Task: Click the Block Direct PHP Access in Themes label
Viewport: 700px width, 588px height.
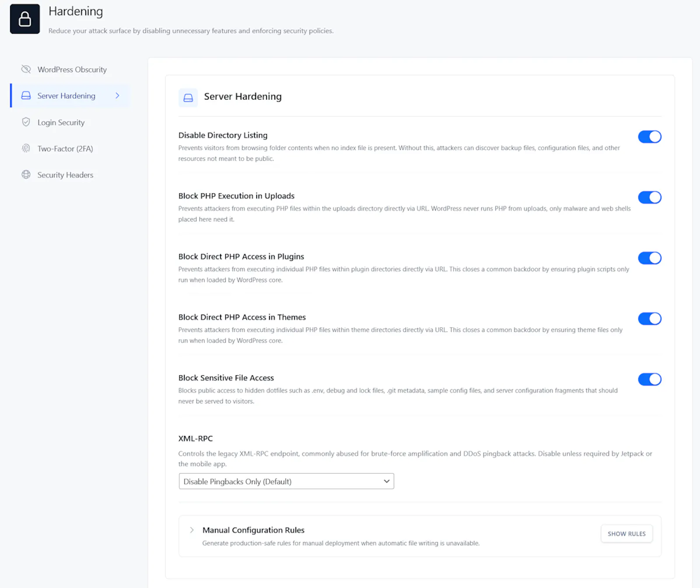Action: pos(242,317)
